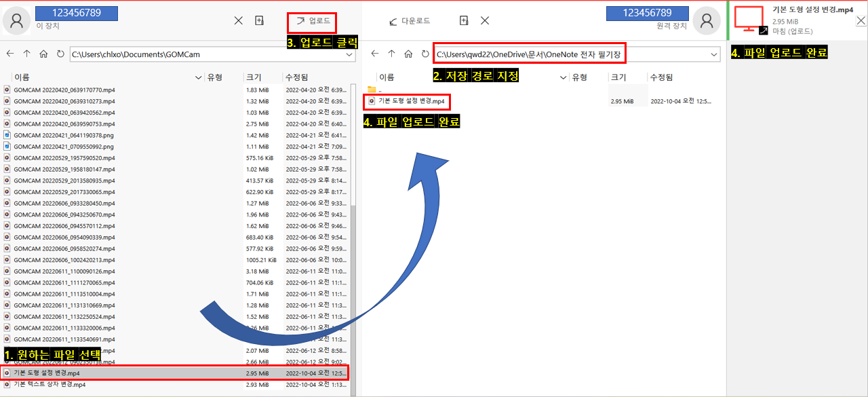
Task: Select GOMCAM 20220611_1132250524.mp4
Action: (x=64, y=317)
